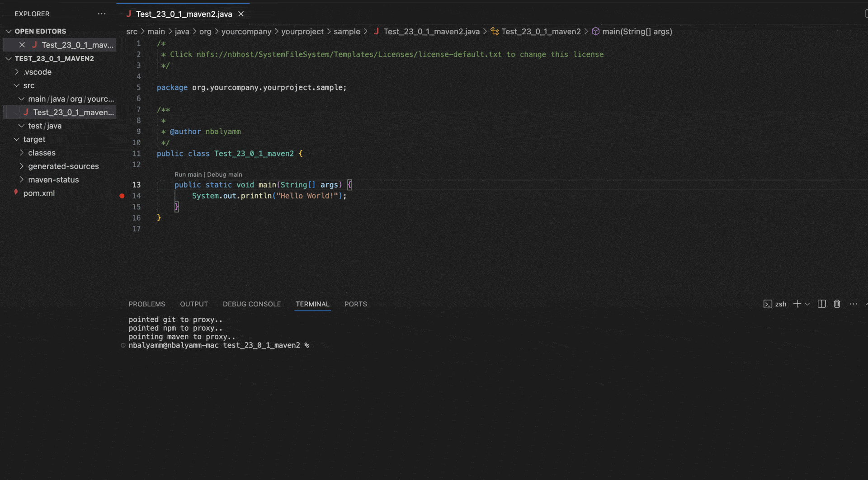
Task: Click the Debug main CodeLens link
Action: click(x=225, y=174)
